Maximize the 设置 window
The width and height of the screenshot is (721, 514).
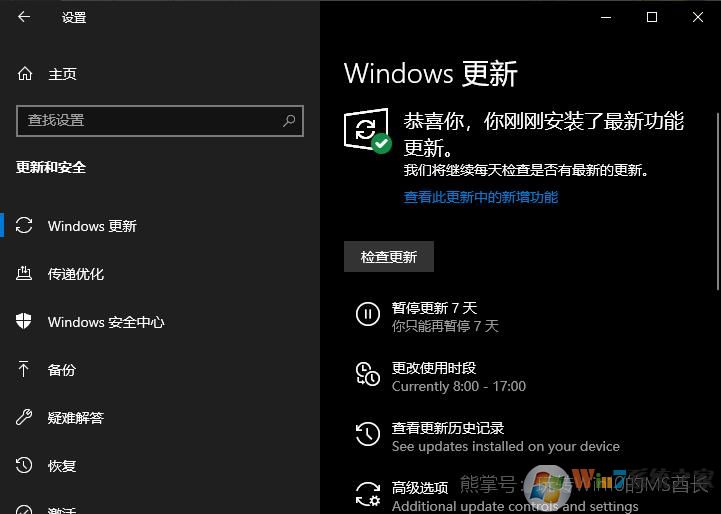(x=652, y=17)
